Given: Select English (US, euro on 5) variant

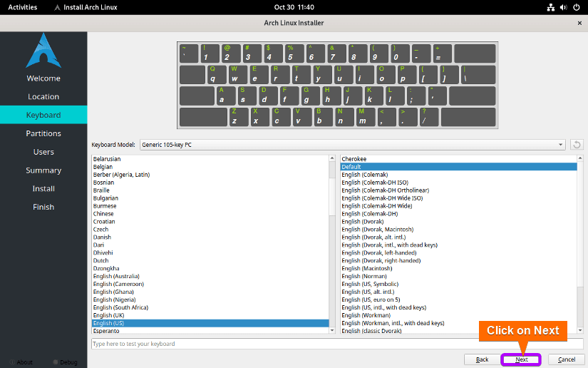Looking at the screenshot, I should click(458, 300).
